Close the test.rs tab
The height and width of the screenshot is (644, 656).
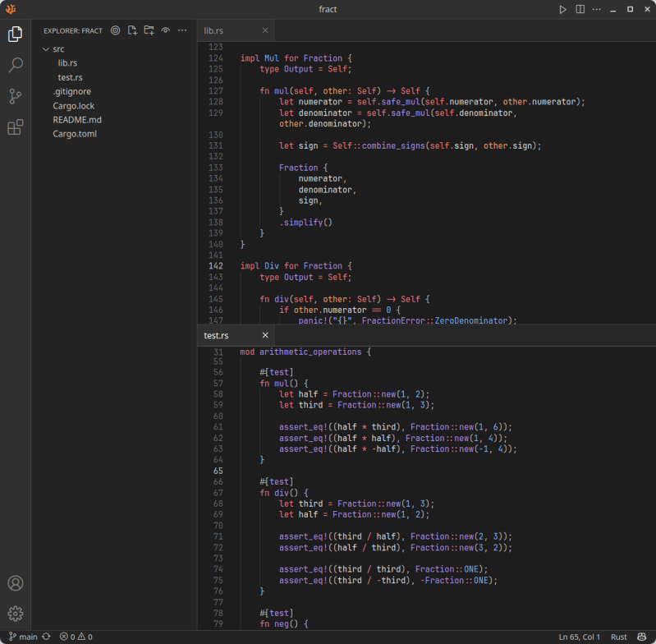point(265,335)
